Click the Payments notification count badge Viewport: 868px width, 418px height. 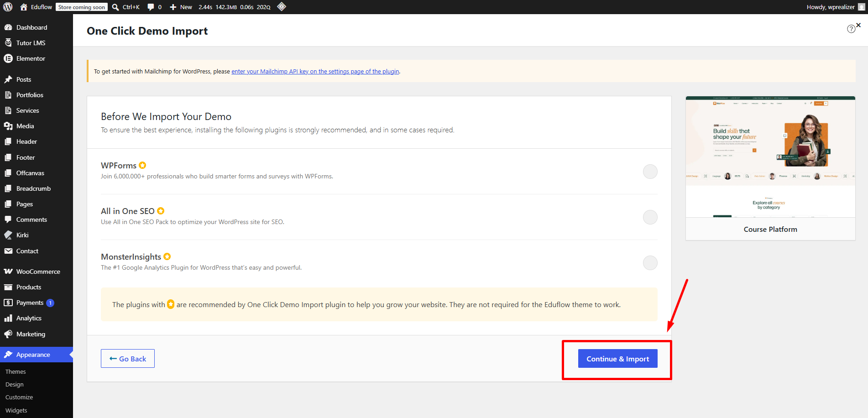click(50, 303)
